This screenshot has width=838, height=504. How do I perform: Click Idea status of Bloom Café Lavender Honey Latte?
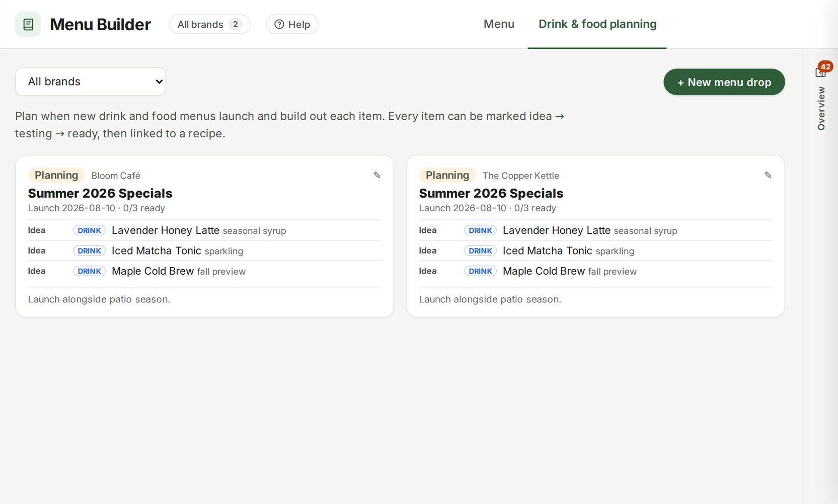[37, 230]
